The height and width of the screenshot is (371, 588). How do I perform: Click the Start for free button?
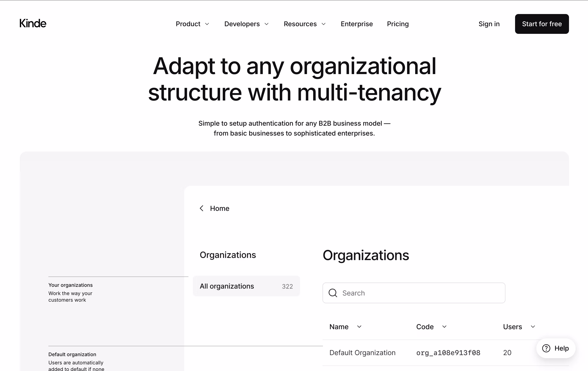tap(542, 24)
